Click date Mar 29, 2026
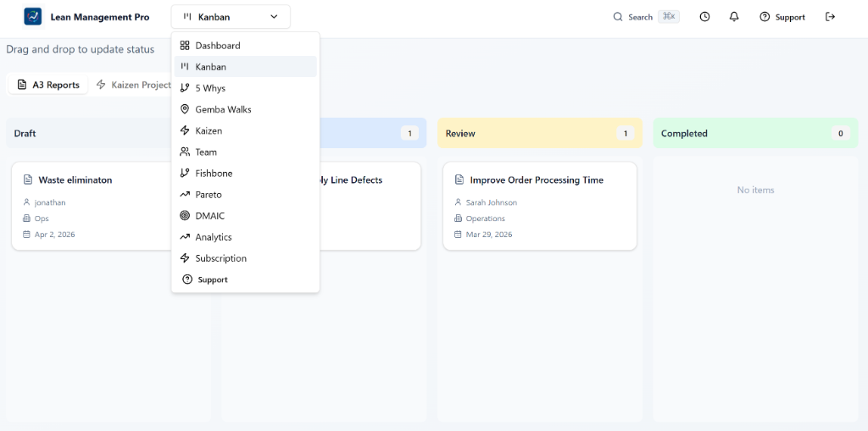The width and height of the screenshot is (868, 431). 489,234
